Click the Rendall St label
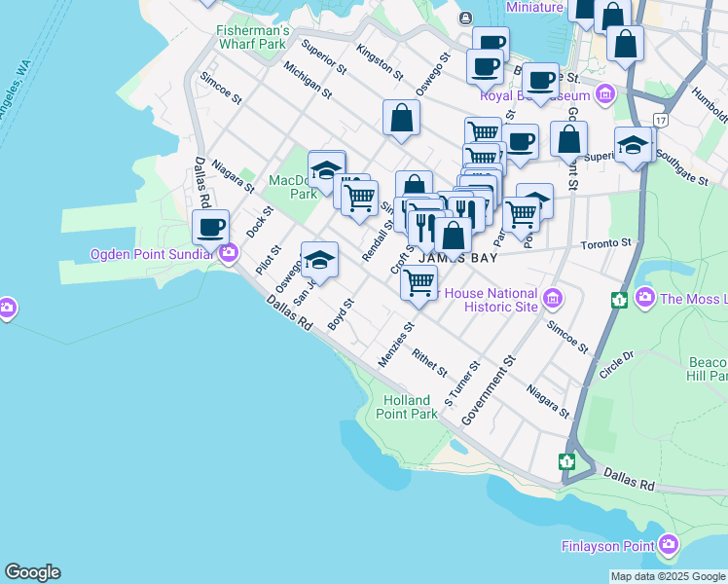Viewport: 728px width, 584px height. pyautogui.click(x=378, y=239)
